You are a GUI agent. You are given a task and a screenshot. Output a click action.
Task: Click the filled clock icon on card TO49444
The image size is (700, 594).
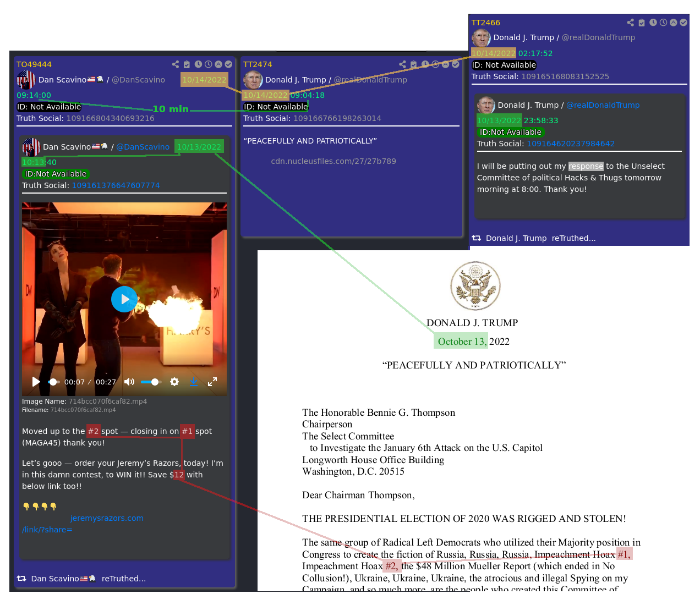click(x=198, y=64)
